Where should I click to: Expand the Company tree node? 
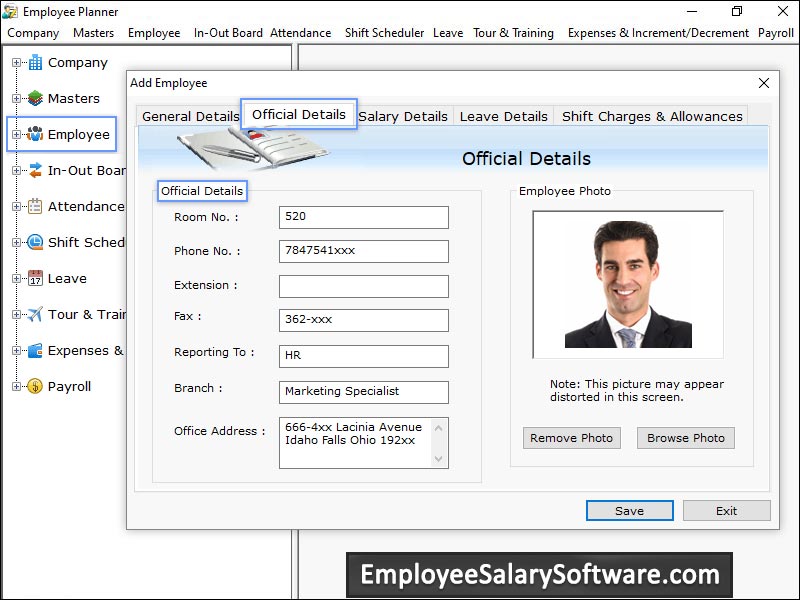(x=16, y=63)
